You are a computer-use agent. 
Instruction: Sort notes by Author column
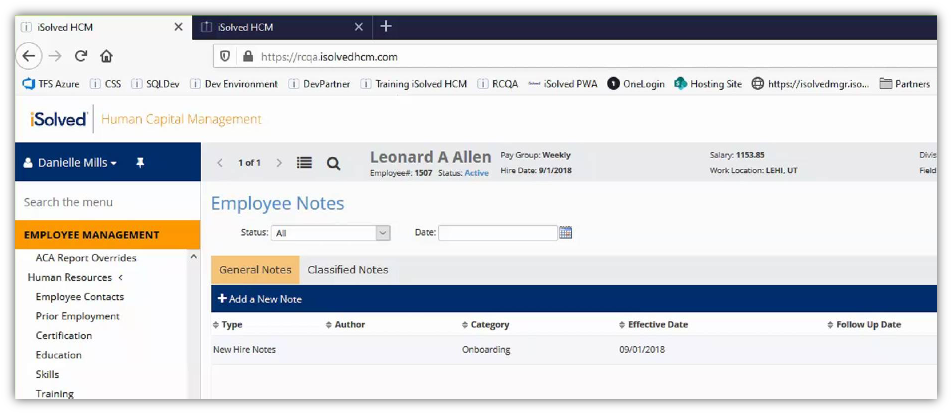click(345, 325)
